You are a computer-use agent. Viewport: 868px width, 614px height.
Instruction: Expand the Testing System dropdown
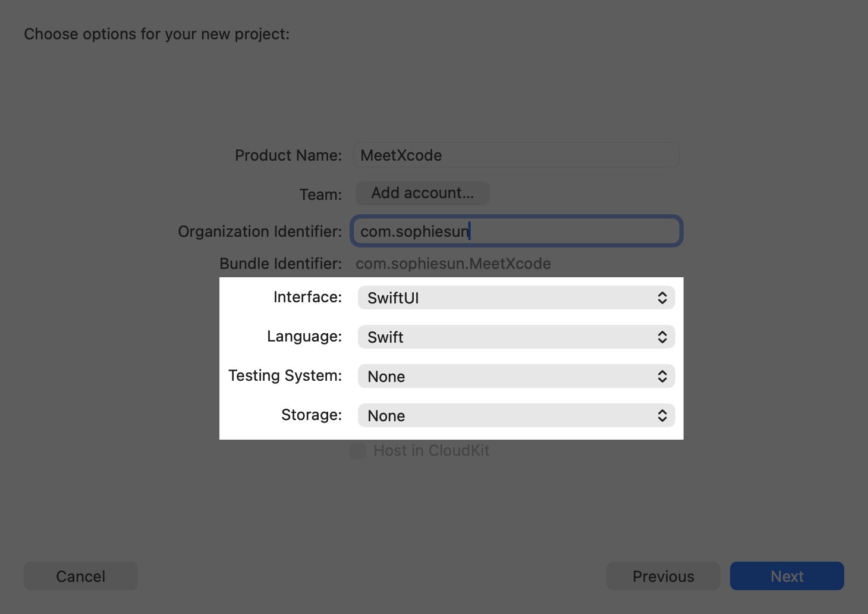[516, 376]
